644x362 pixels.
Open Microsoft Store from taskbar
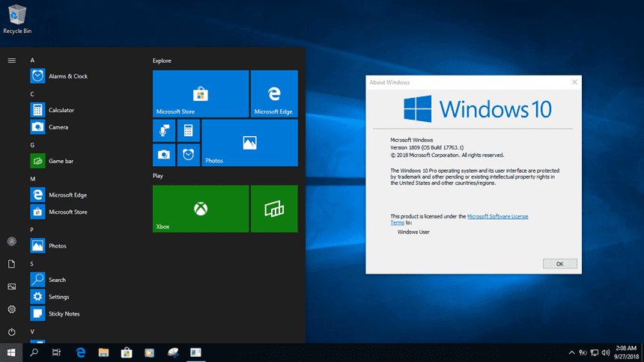127,352
